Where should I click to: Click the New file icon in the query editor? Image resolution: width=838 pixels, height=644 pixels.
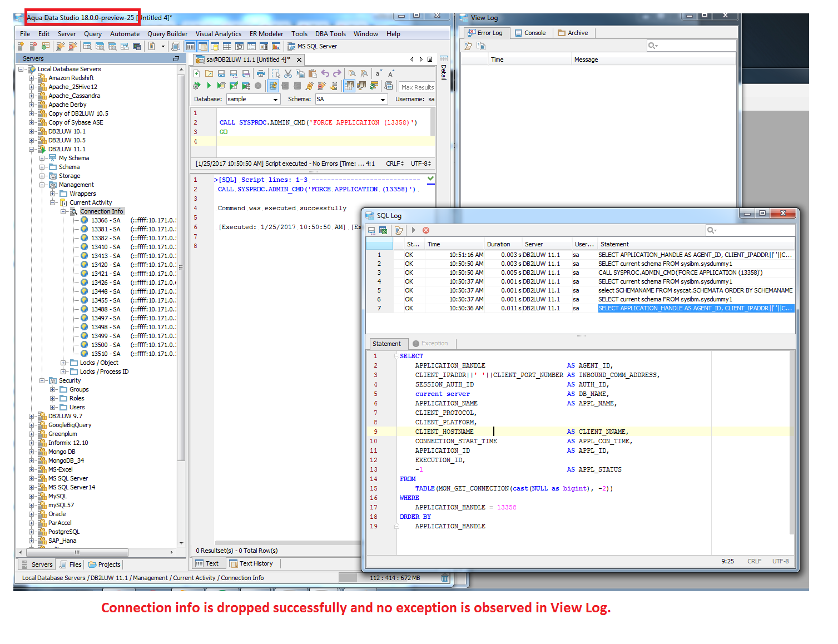click(197, 73)
